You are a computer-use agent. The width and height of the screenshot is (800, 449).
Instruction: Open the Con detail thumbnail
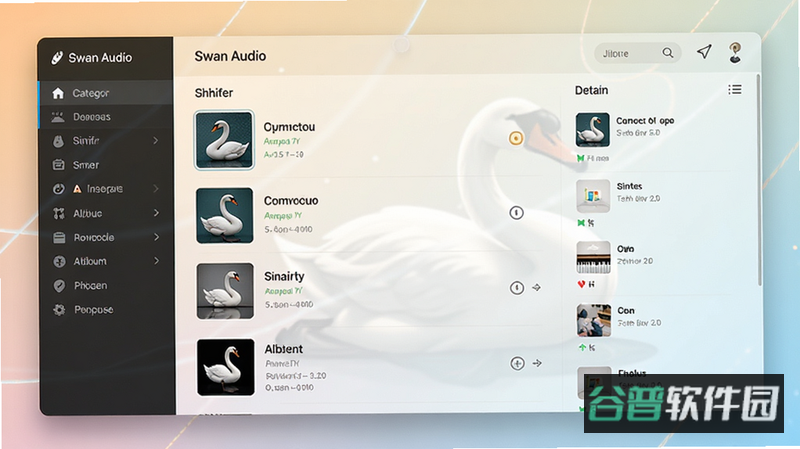(x=594, y=320)
